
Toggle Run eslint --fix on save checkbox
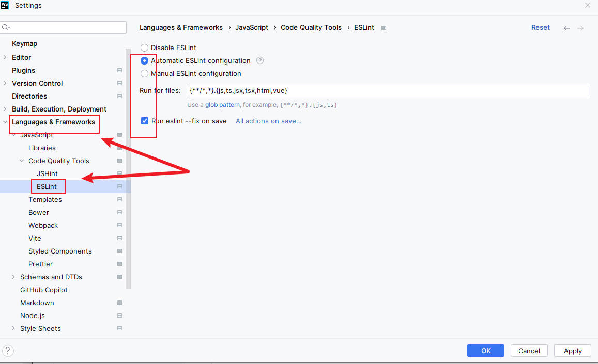(145, 121)
